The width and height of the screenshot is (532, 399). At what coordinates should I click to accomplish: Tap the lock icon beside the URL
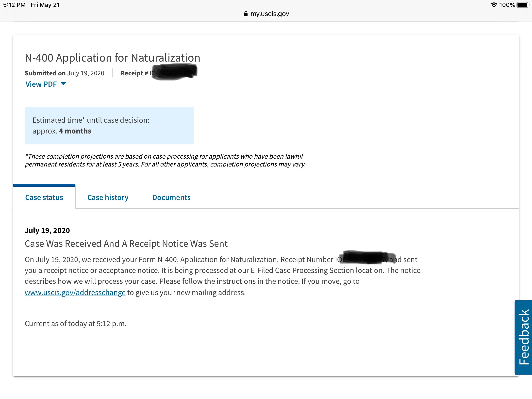245,14
